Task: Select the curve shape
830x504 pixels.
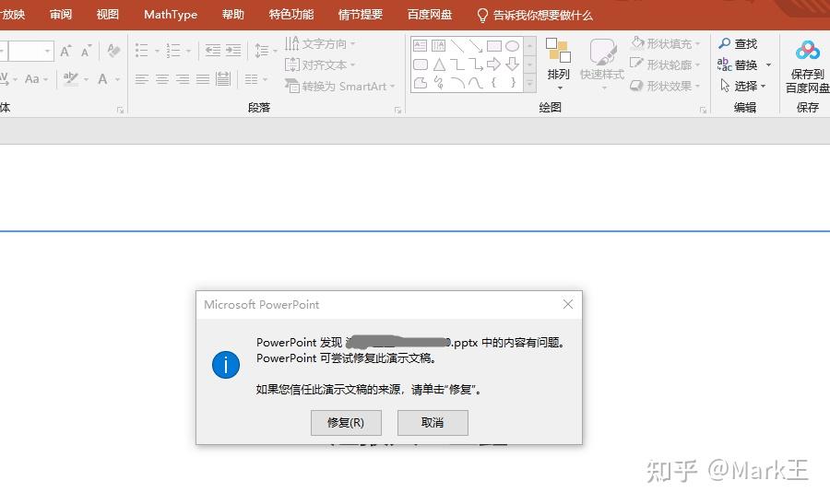Action: point(476,83)
